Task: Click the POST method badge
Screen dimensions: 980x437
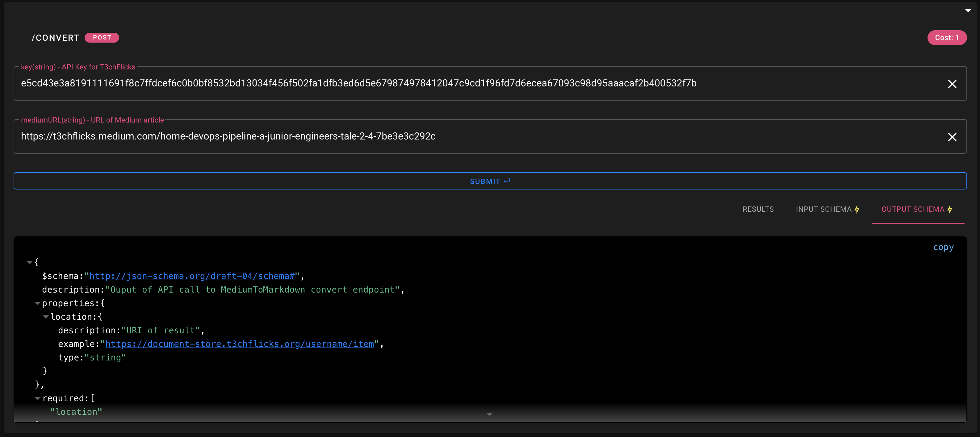Action: (102, 38)
